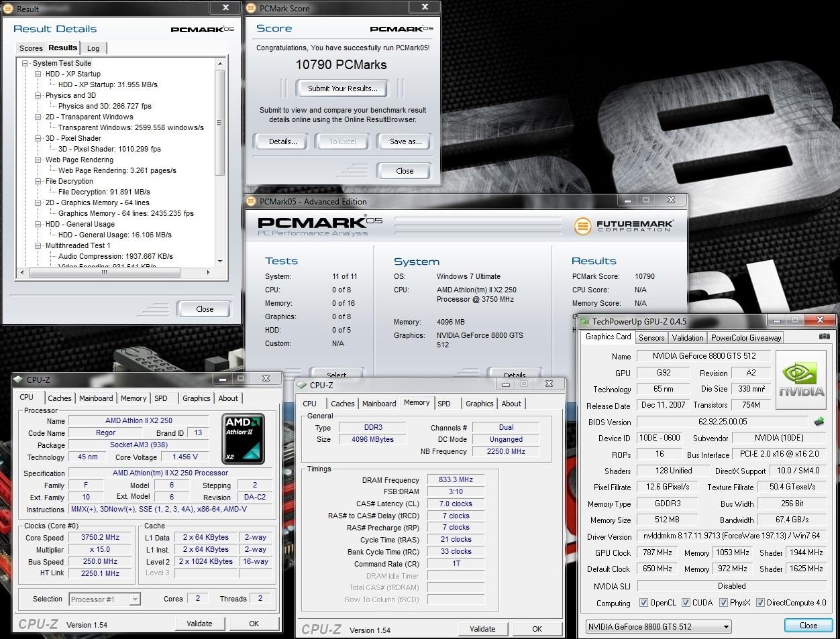
Task: Collapse the HDD - General Usage node
Action: pyautogui.click(x=38, y=224)
